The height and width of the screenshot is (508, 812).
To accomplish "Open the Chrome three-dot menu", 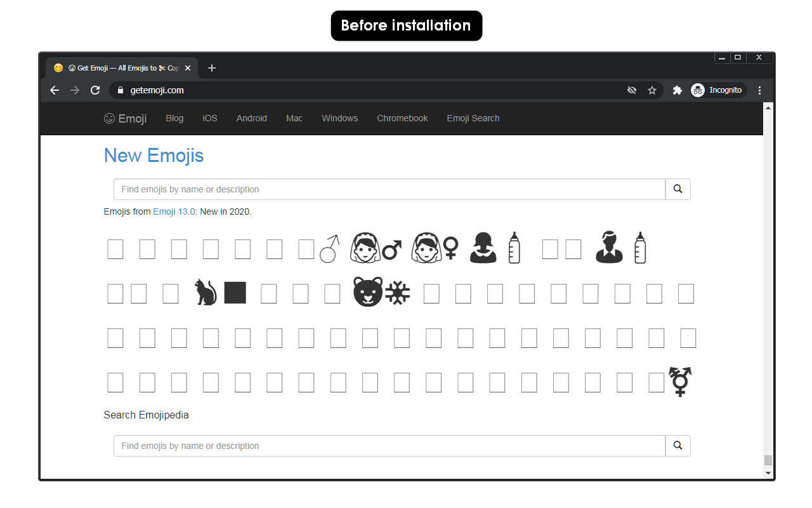I will pyautogui.click(x=759, y=90).
